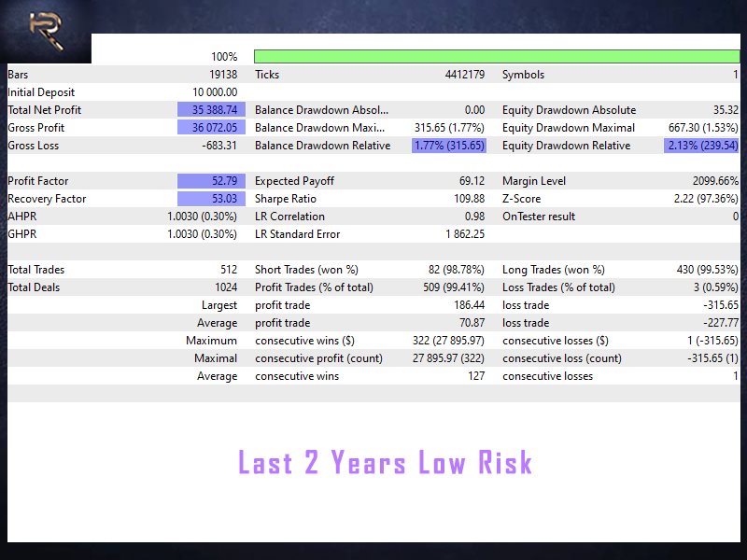Click the Margin Level value 2099.66%
The height and width of the screenshot is (560, 747).
[715, 180]
